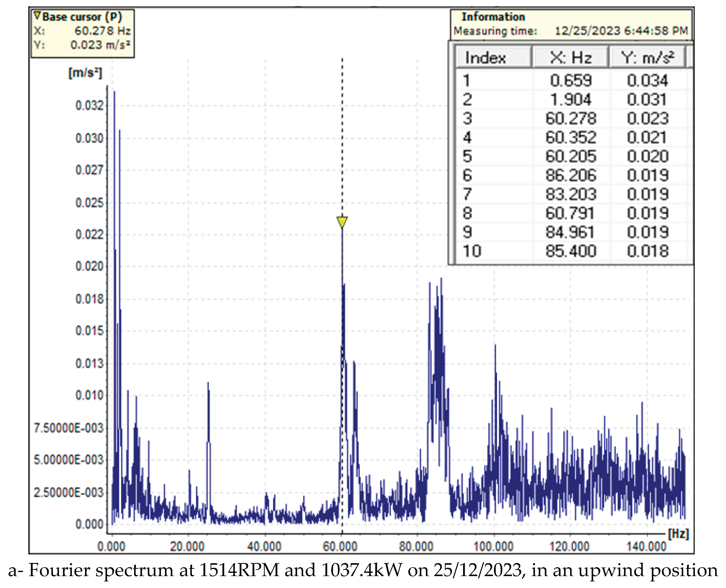726x588 pixels.
Task: Click the 60.352 frequency cell
Action: click(x=571, y=138)
